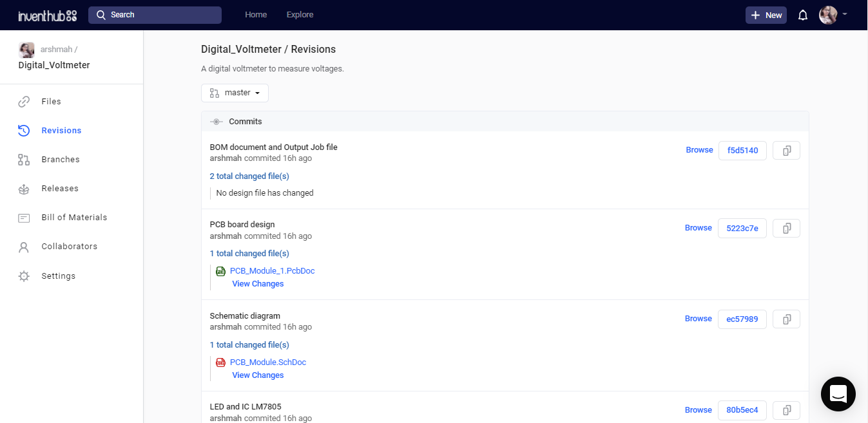The height and width of the screenshot is (423, 868).
Task: Copy commit hash ec57989
Action: 786,319
